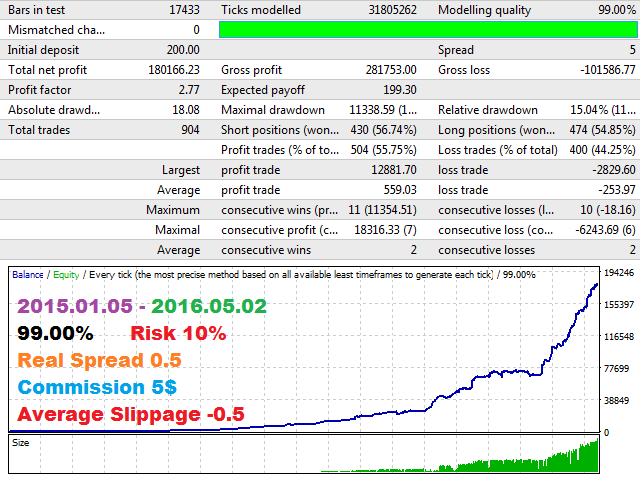Click the Every tick method description text
This screenshot has height=480, width=640.
(291, 275)
